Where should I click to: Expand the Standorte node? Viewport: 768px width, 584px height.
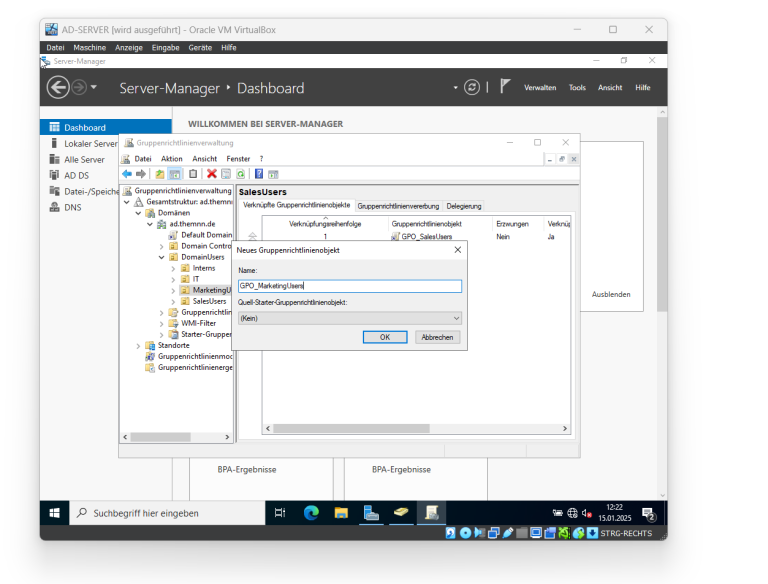tap(139, 345)
